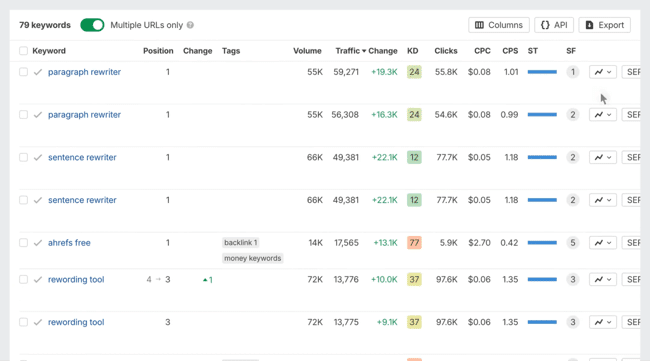The image size is (650, 361).
Task: Click the +19.3K traffic change value
Action: click(x=384, y=72)
